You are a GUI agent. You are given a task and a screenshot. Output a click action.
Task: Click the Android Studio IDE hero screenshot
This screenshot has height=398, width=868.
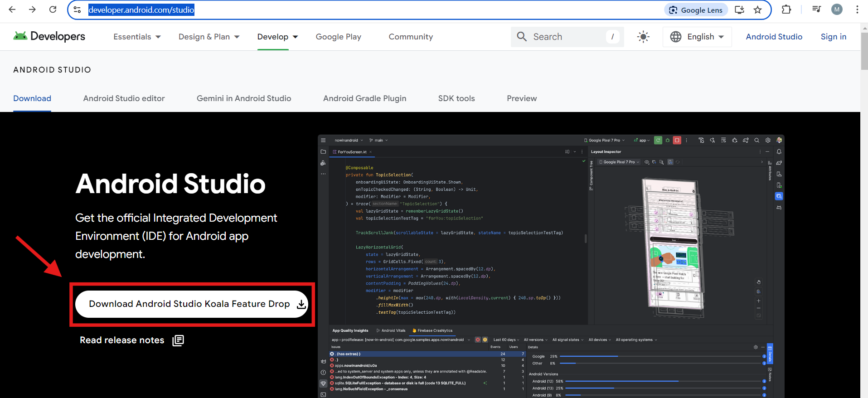click(551, 267)
